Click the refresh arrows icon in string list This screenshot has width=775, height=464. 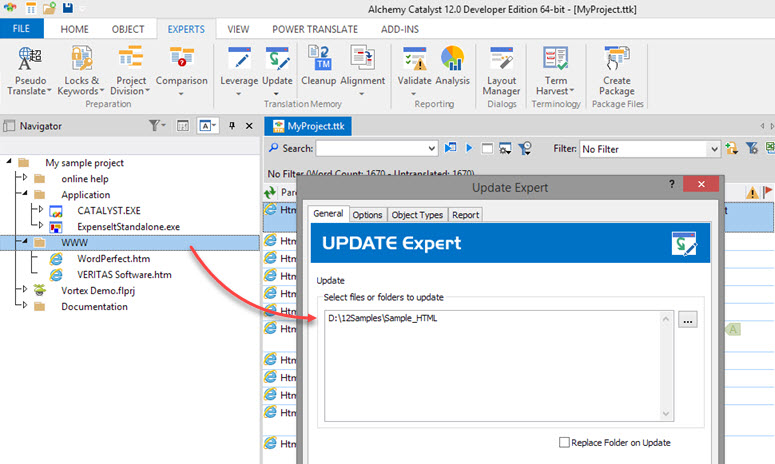click(x=270, y=193)
